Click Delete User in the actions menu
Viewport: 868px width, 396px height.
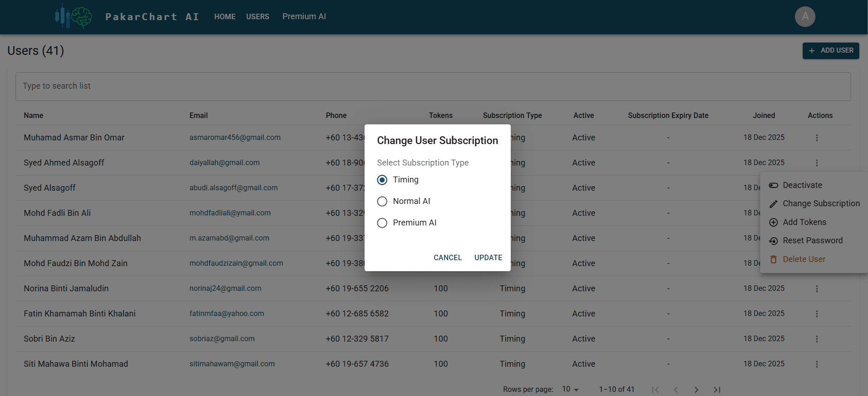tap(804, 259)
